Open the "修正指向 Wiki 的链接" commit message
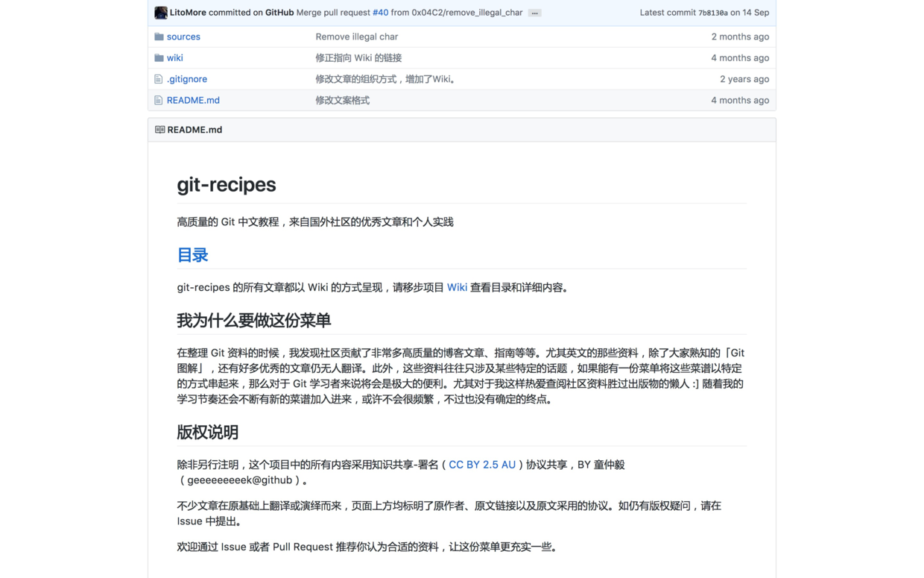 click(x=358, y=58)
